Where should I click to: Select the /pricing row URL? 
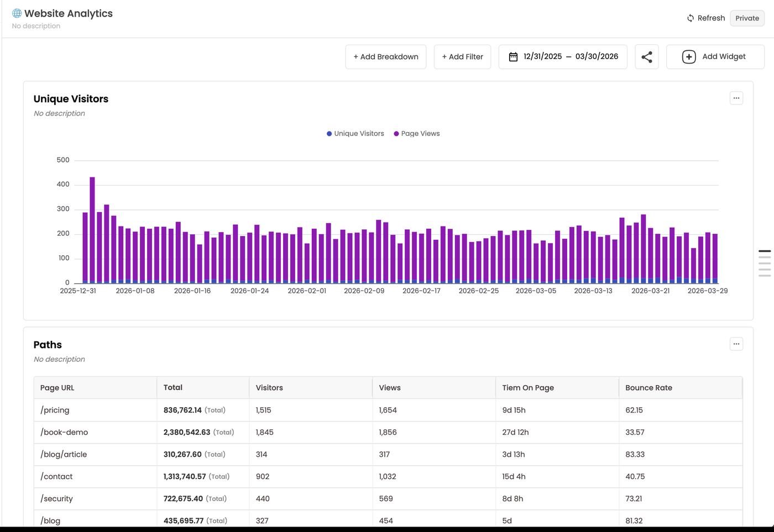tap(55, 410)
